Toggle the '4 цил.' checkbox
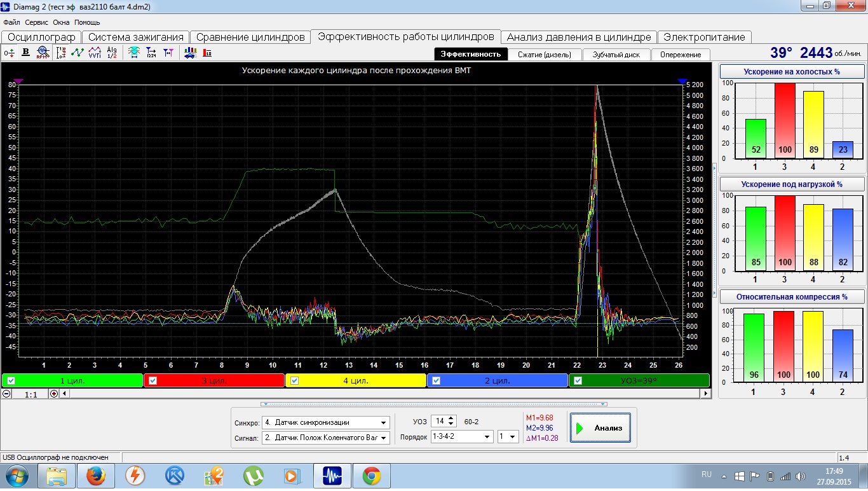Screen dimensions: 868x491 coord(295,381)
